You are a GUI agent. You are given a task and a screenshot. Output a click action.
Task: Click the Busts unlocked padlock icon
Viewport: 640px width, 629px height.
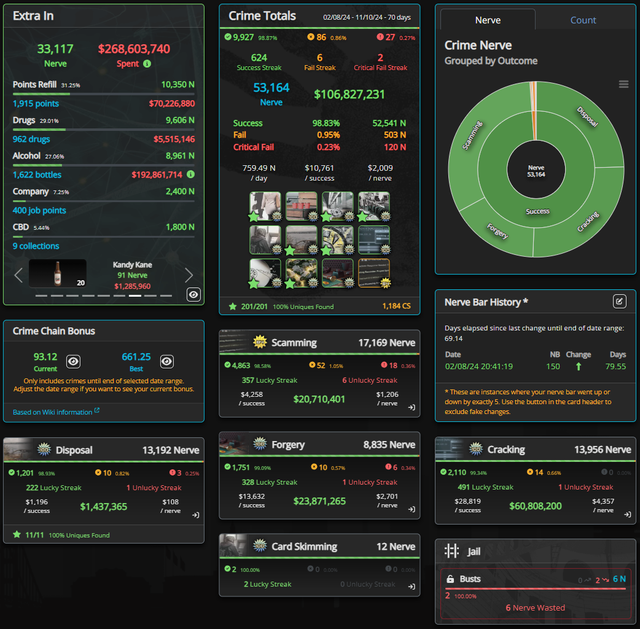tap(450, 579)
